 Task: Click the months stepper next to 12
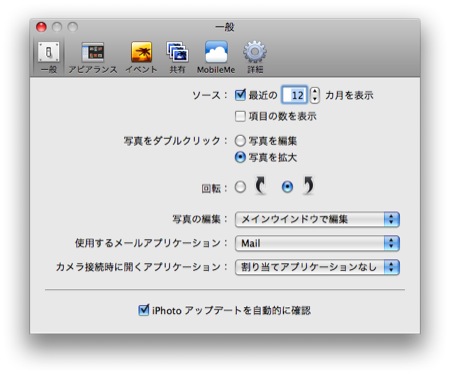[x=315, y=95]
